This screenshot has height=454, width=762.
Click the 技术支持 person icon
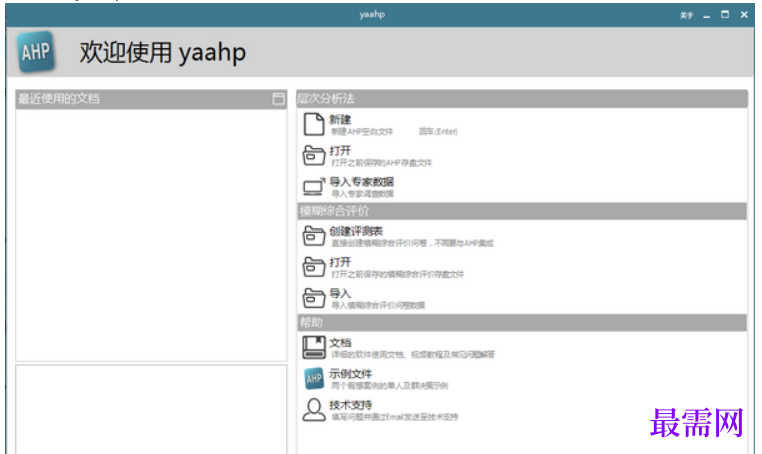[x=313, y=410]
